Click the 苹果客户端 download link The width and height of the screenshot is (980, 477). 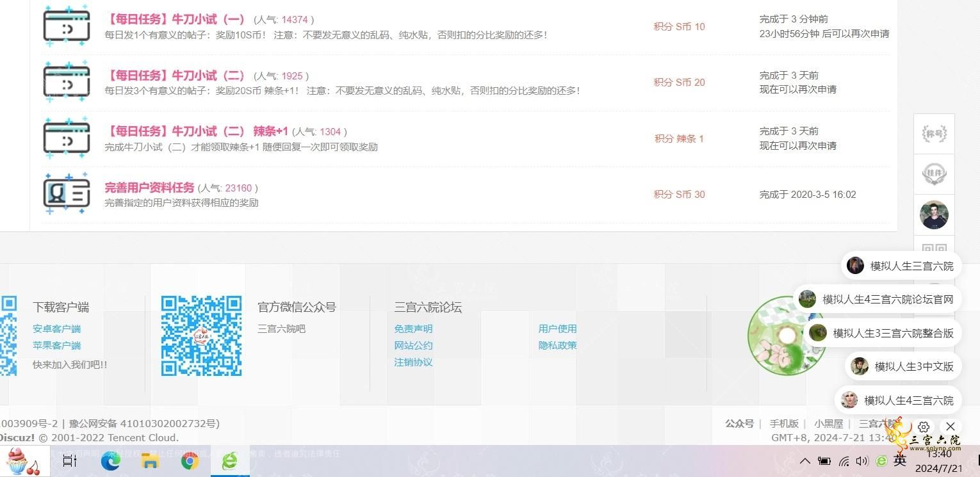(x=57, y=345)
